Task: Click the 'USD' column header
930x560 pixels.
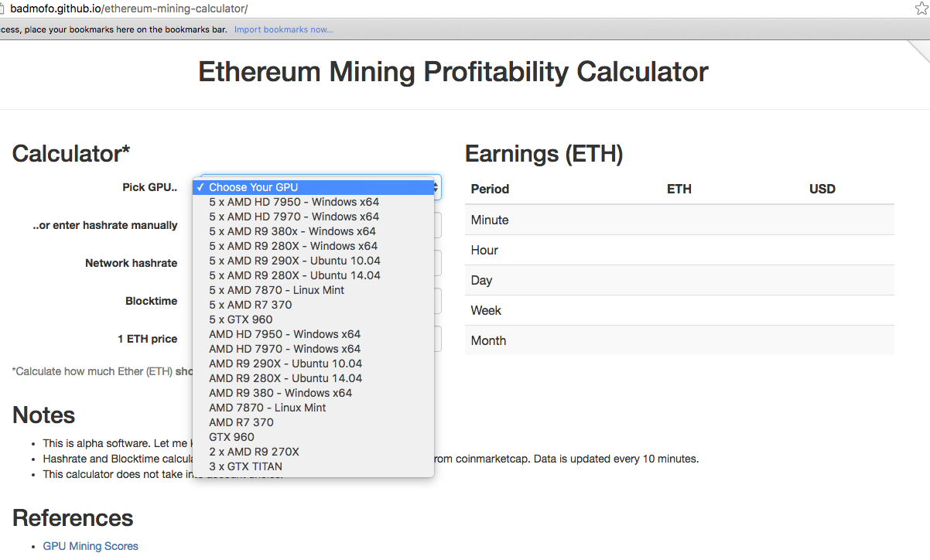Action: pos(822,189)
